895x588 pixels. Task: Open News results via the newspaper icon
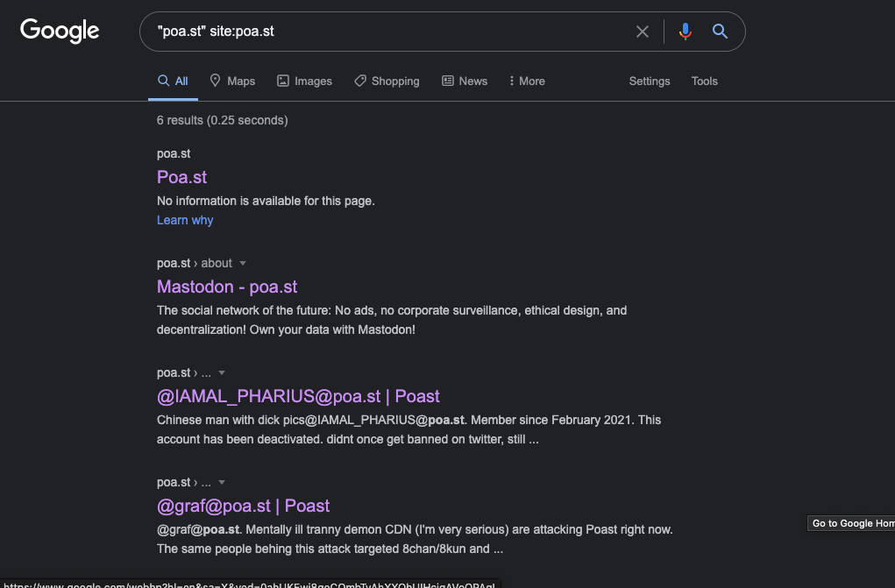click(447, 81)
